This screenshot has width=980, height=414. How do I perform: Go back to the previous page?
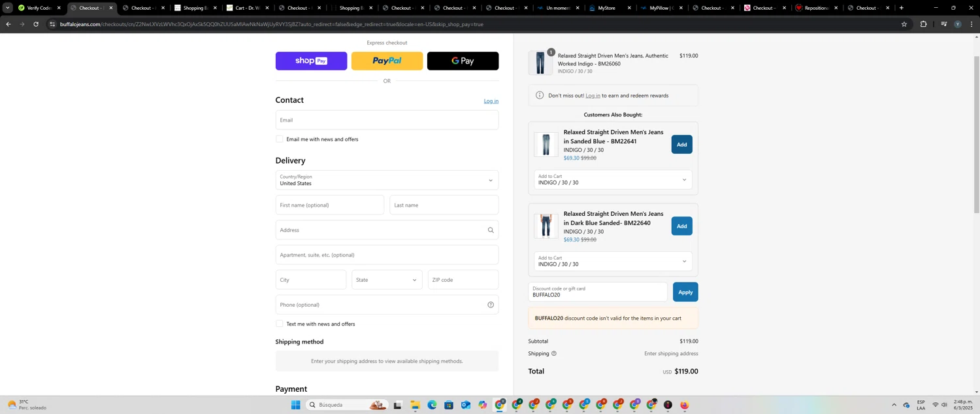click(8, 24)
